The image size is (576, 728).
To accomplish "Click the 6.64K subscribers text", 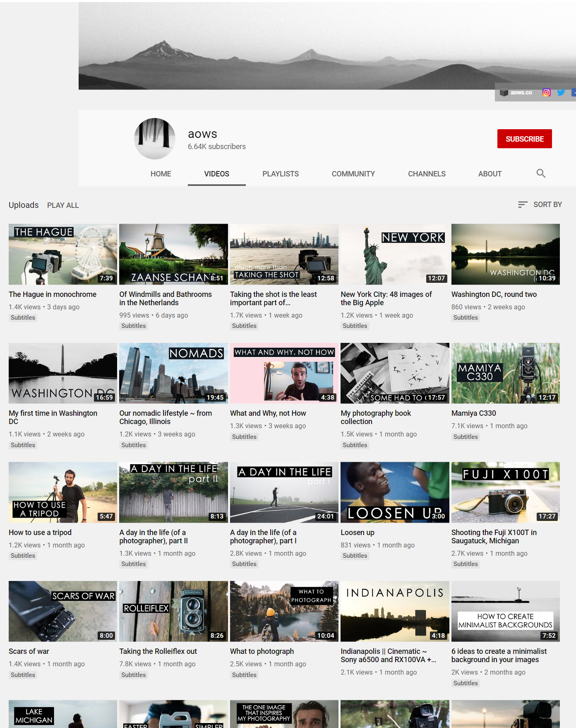I will point(217,147).
